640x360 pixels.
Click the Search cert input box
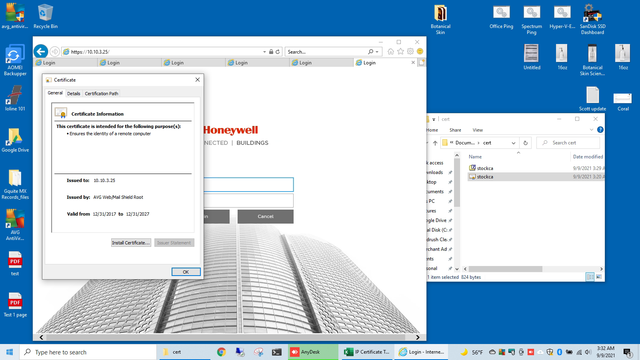click(568, 143)
